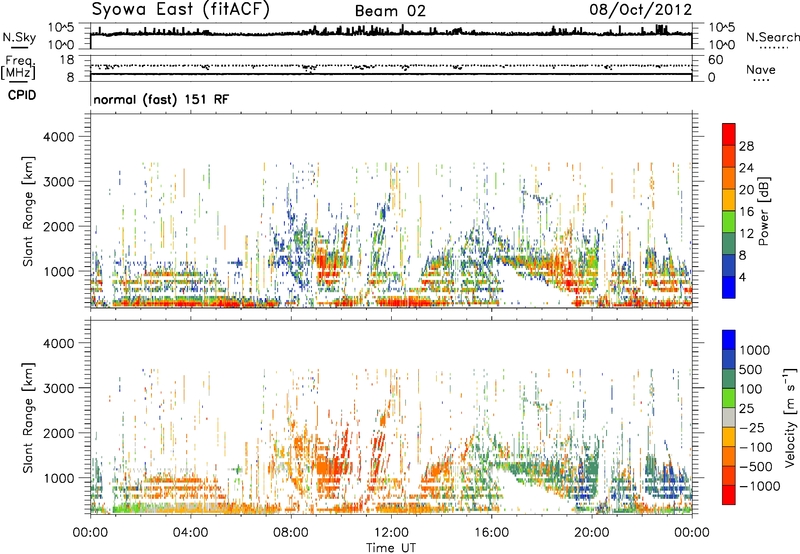Select the 'CPID' row label
Image resolution: width=800 pixels, height=554 pixels.
(22, 95)
